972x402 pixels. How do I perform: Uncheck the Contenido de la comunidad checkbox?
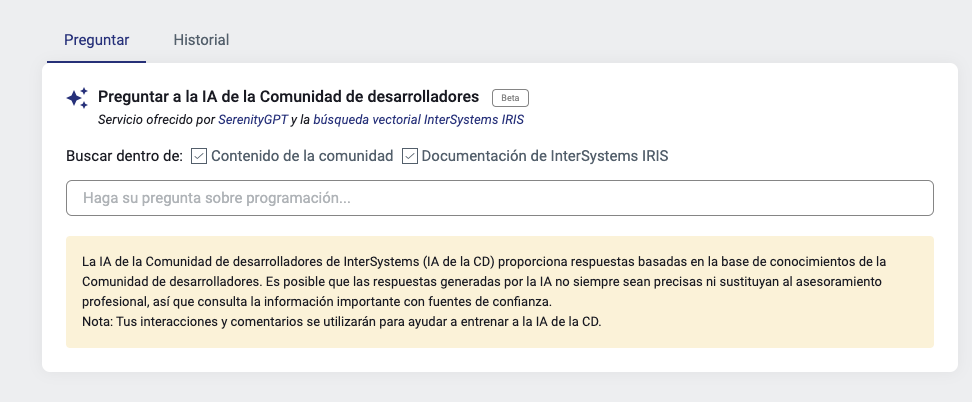pyautogui.click(x=199, y=156)
